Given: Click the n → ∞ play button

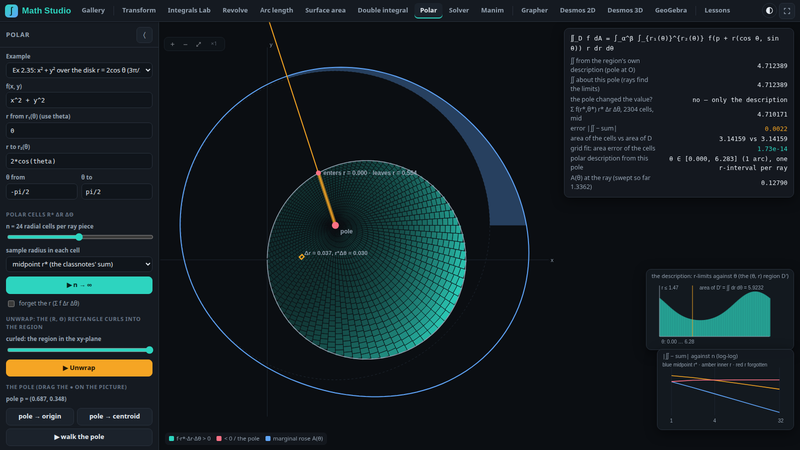Looking at the screenshot, I should click(79, 285).
